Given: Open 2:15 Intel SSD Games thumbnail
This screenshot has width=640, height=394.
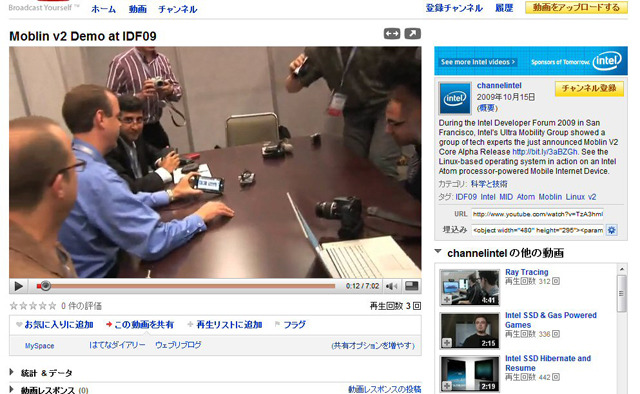Looking at the screenshot, I should (469, 330).
